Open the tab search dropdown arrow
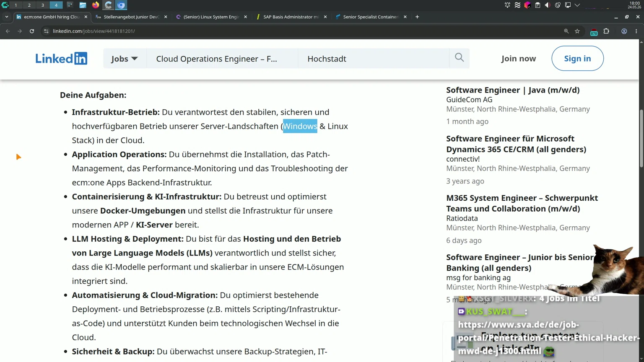This screenshot has height=362, width=644. point(7,17)
